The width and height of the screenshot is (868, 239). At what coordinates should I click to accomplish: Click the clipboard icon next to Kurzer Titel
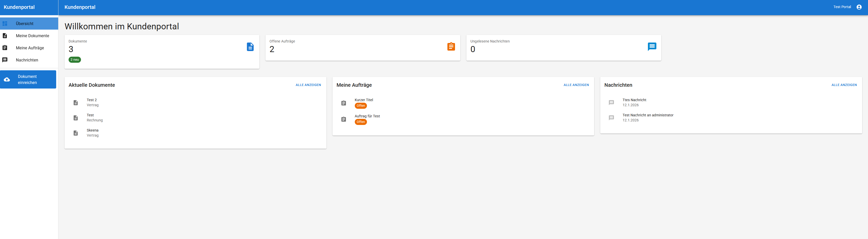tap(343, 103)
